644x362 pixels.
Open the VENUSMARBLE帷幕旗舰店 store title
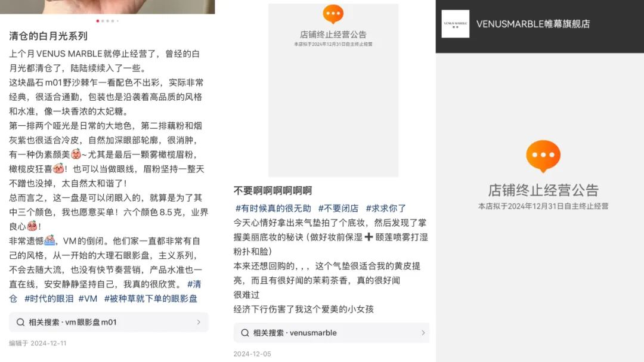[x=532, y=24]
